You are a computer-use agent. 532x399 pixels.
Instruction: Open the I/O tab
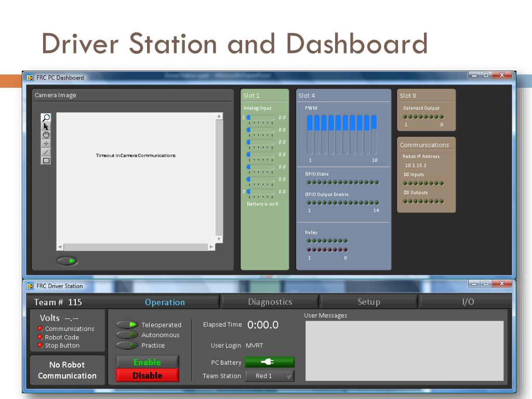[468, 302]
